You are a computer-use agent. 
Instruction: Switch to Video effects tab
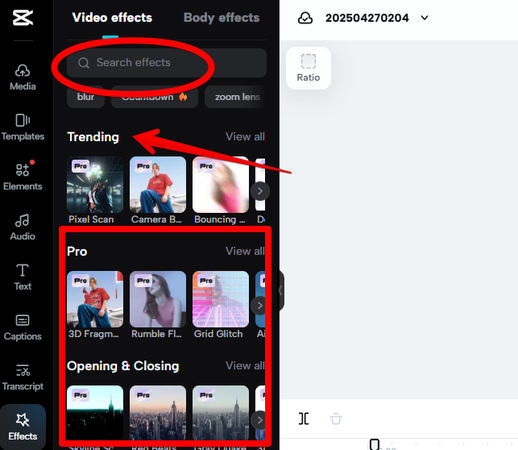click(x=112, y=18)
